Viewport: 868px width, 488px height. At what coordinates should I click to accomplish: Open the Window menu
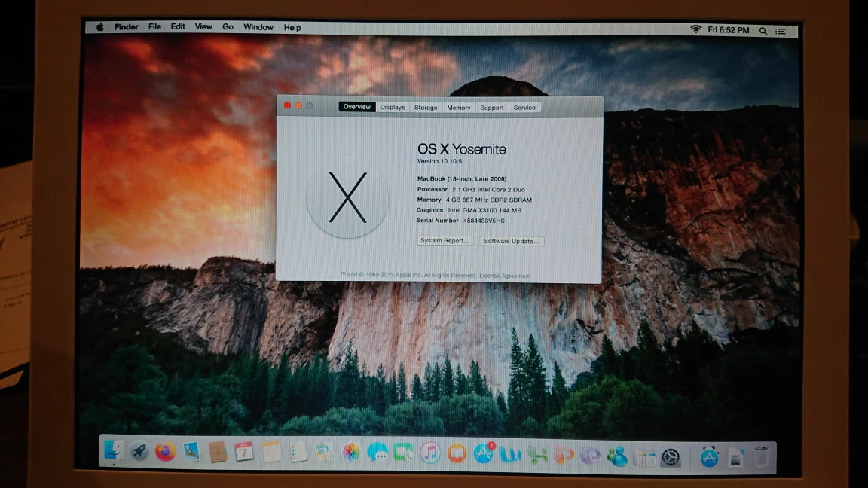[x=258, y=27]
